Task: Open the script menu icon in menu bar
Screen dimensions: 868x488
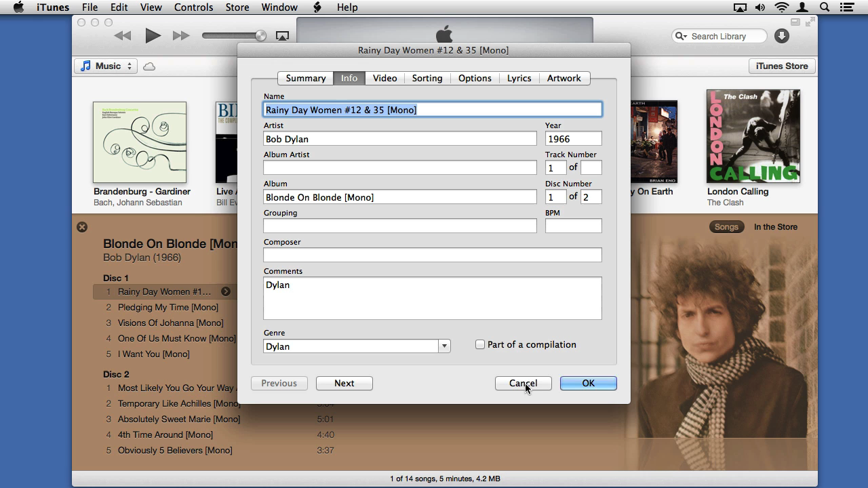Action: pos(317,7)
